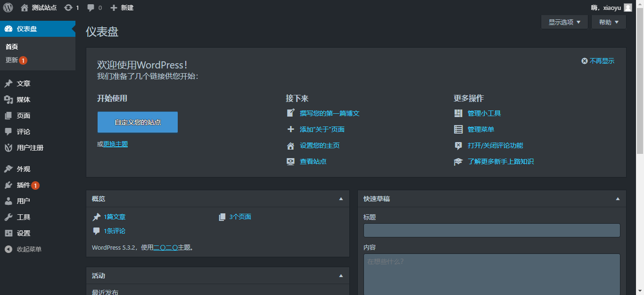Open the 显示选项 dropdown
The width and height of the screenshot is (644, 295).
(x=564, y=22)
